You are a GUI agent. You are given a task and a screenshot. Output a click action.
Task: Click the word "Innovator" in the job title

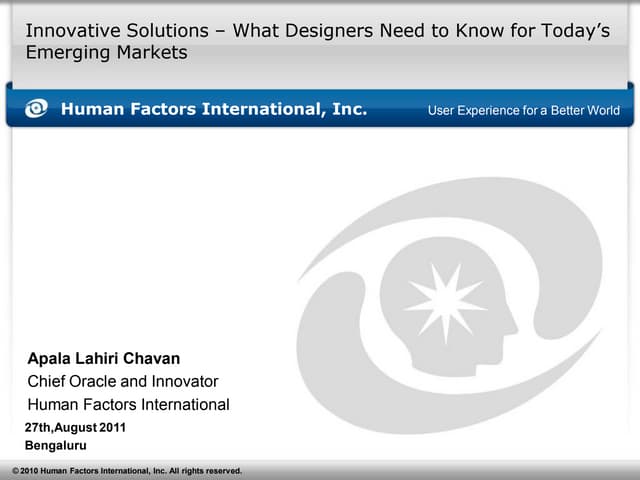point(185,381)
